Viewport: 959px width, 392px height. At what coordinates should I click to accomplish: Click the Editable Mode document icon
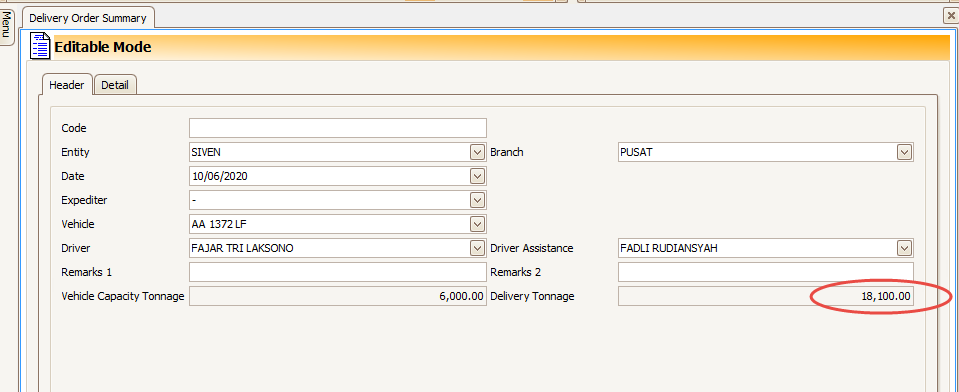tap(40, 46)
